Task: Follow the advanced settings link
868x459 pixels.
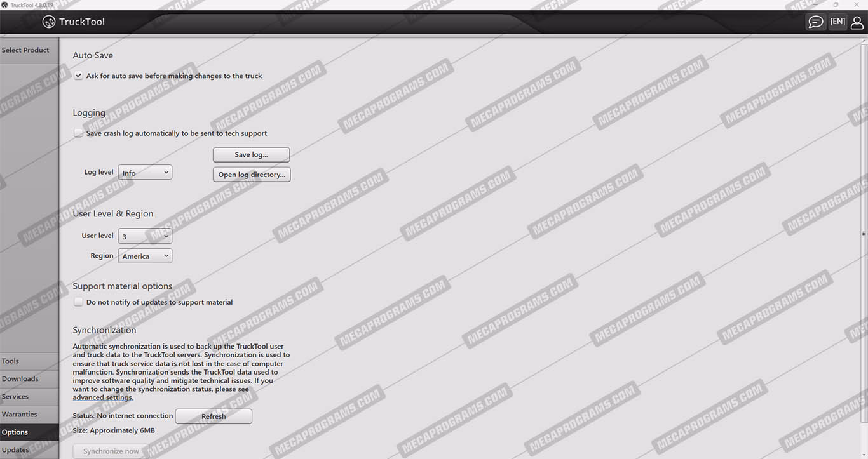Action: click(x=103, y=397)
